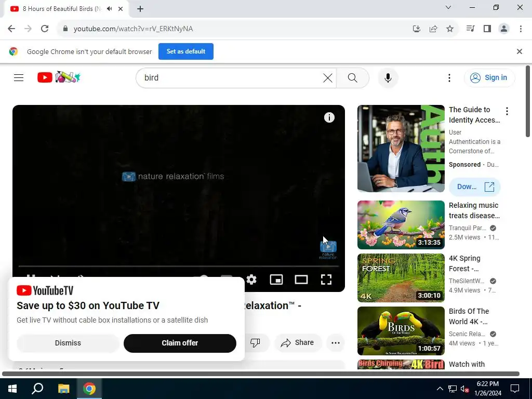This screenshot has width=532, height=399.
Task: Show the video info card icon
Action: pos(329,117)
